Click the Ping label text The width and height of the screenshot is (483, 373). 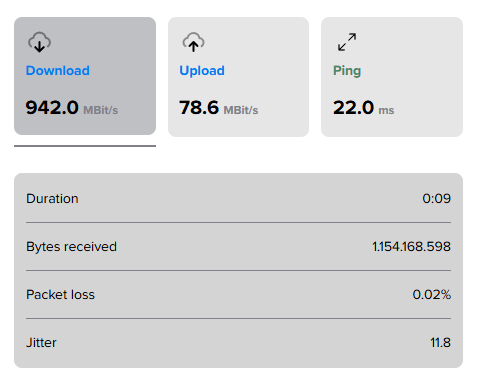coord(347,71)
